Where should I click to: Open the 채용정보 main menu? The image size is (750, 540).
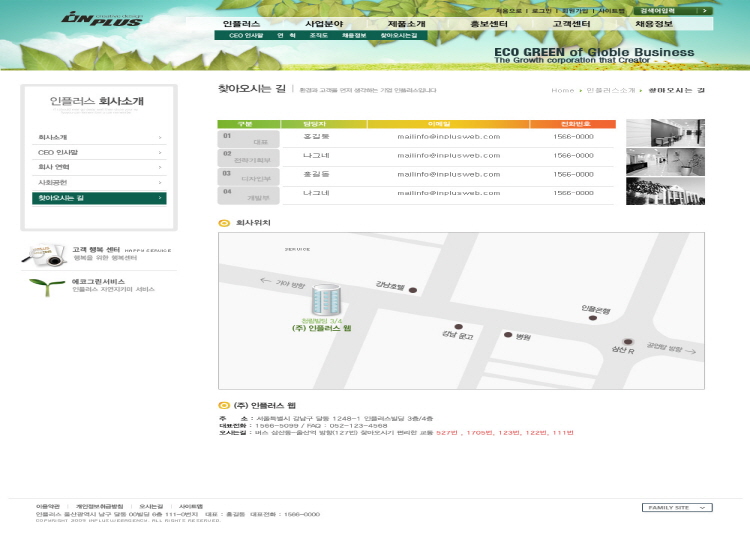coord(654,24)
